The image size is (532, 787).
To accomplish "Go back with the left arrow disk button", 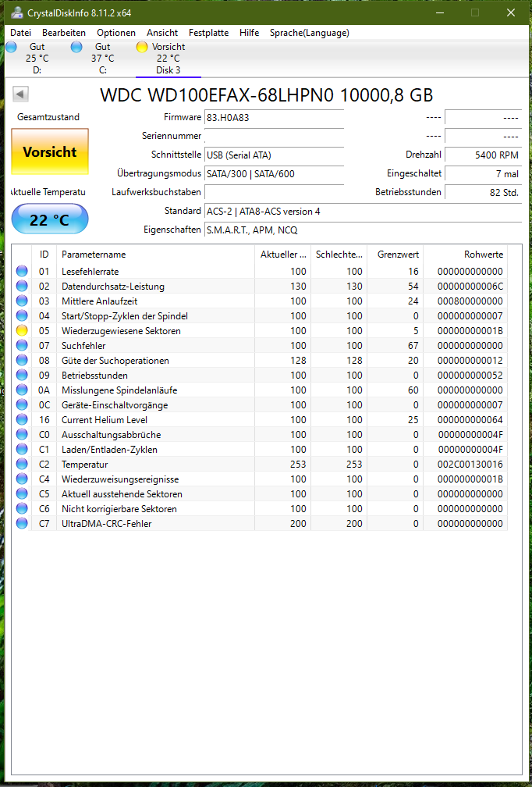I will pos(20,94).
